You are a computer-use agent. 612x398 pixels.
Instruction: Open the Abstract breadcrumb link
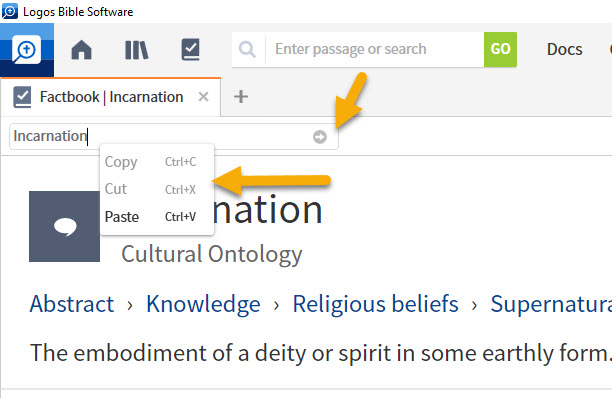(x=72, y=304)
